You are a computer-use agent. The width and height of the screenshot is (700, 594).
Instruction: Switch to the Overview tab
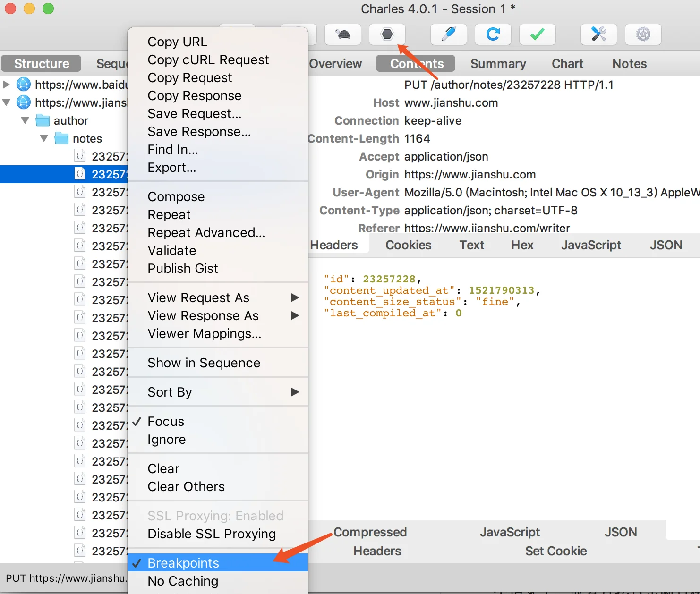click(x=335, y=64)
